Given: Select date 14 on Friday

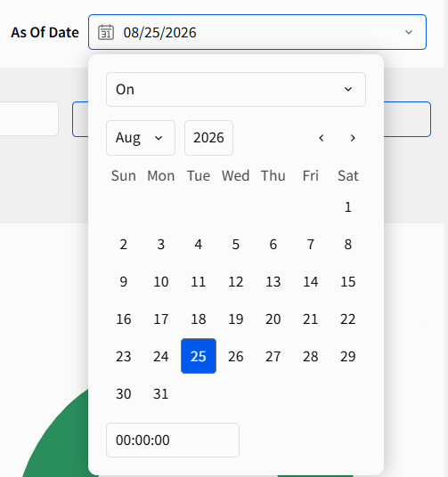Looking at the screenshot, I should (x=310, y=281).
